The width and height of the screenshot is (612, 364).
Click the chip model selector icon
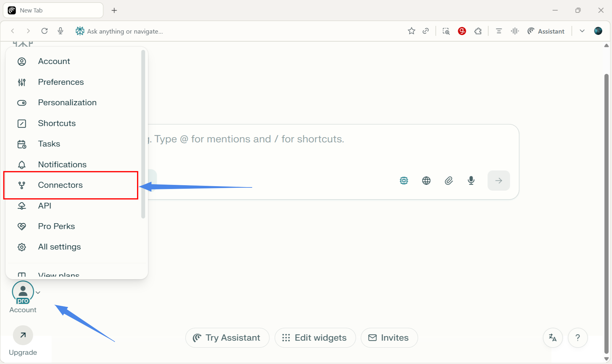pos(404,181)
